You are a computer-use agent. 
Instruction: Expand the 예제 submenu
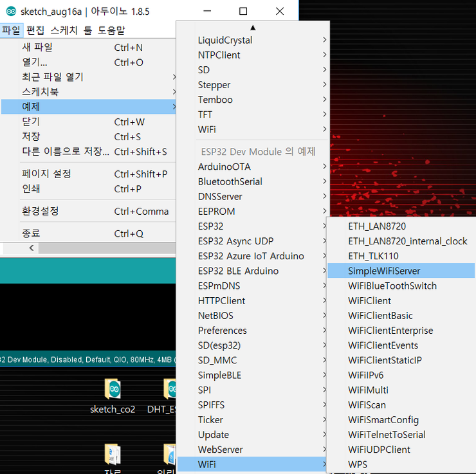(89, 107)
